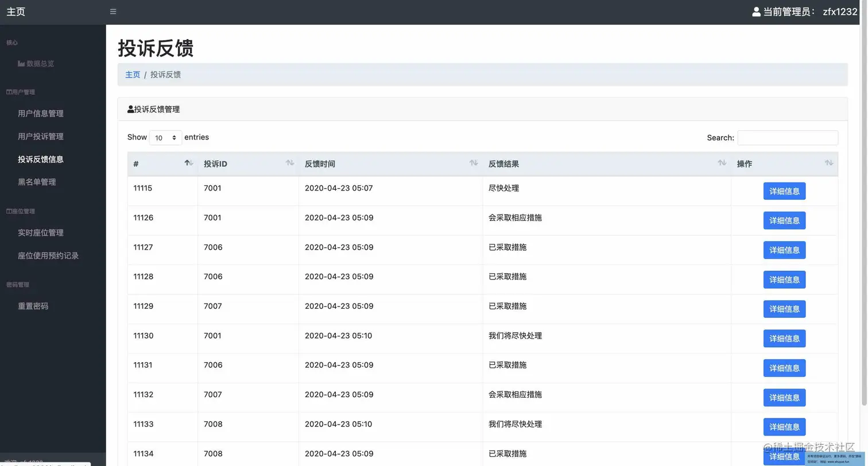Open 用户投诉管理 in the sidebar
Screen dimensions: 868x466
(41, 137)
